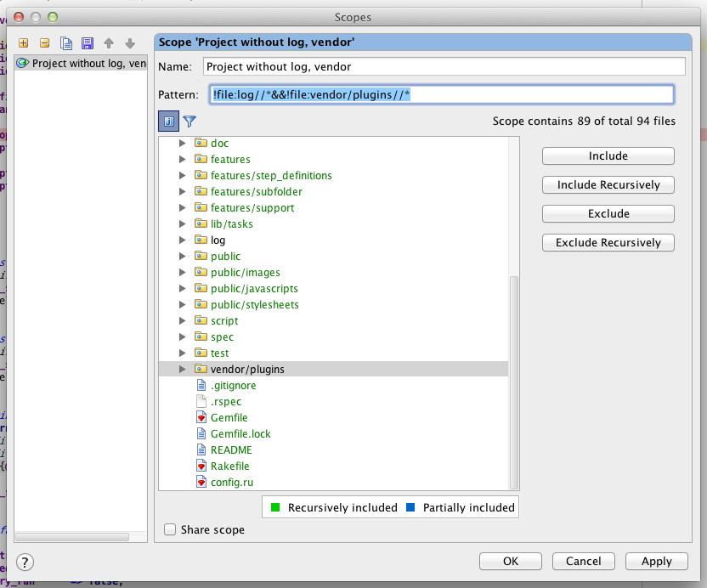Viewport: 707px width, 588px height.
Task: Expand the doc folder node
Action: [182, 143]
